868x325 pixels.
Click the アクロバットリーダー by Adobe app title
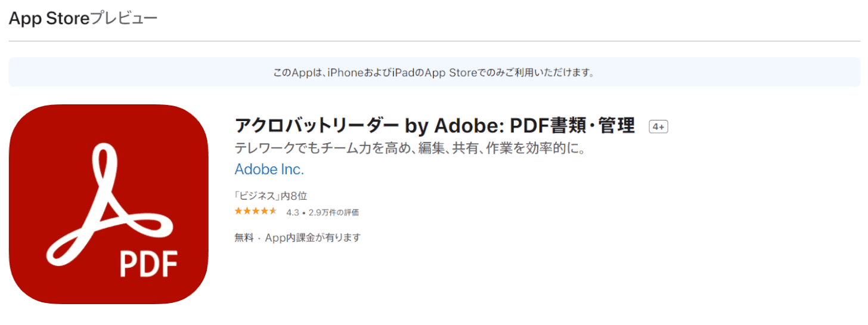(435, 126)
